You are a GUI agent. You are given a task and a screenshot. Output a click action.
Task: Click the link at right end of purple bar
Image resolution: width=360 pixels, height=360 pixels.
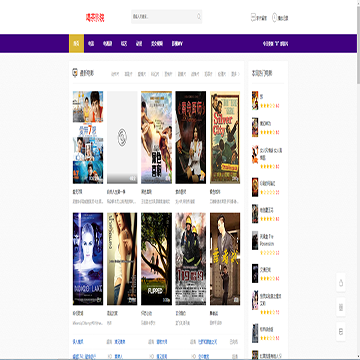point(275,43)
